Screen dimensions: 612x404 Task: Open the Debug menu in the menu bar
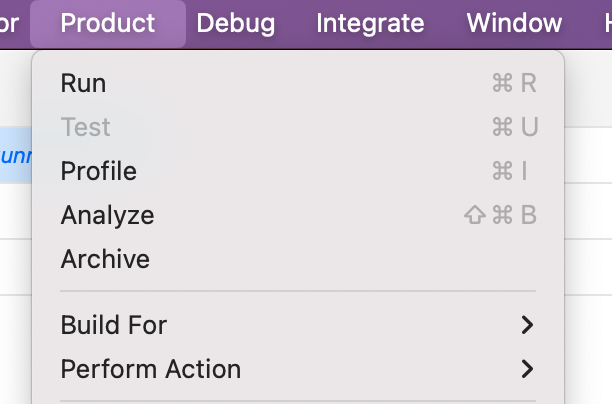coord(236,23)
